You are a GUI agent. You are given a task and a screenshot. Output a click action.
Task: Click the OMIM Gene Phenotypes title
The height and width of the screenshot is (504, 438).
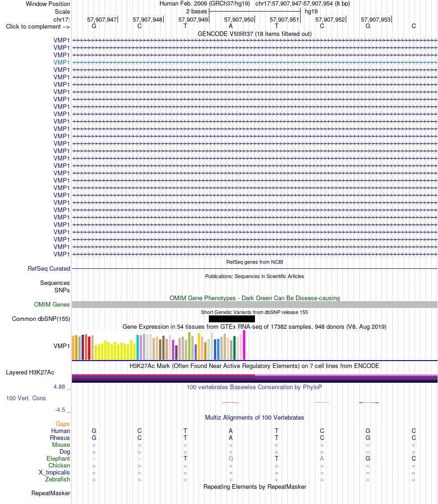[255, 298]
